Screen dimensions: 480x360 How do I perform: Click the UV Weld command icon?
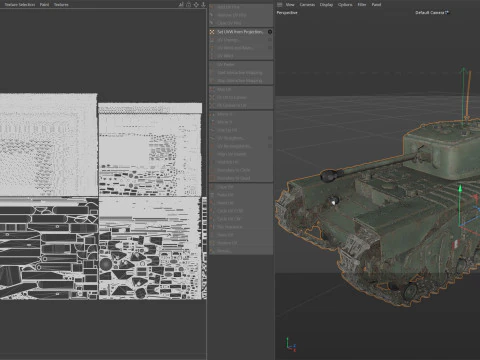pyautogui.click(x=212, y=56)
